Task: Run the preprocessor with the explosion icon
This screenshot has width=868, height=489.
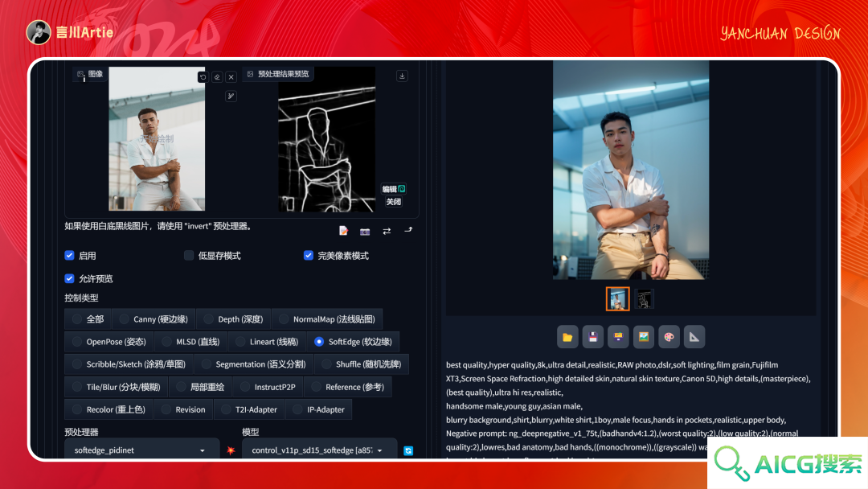Action: click(x=231, y=450)
